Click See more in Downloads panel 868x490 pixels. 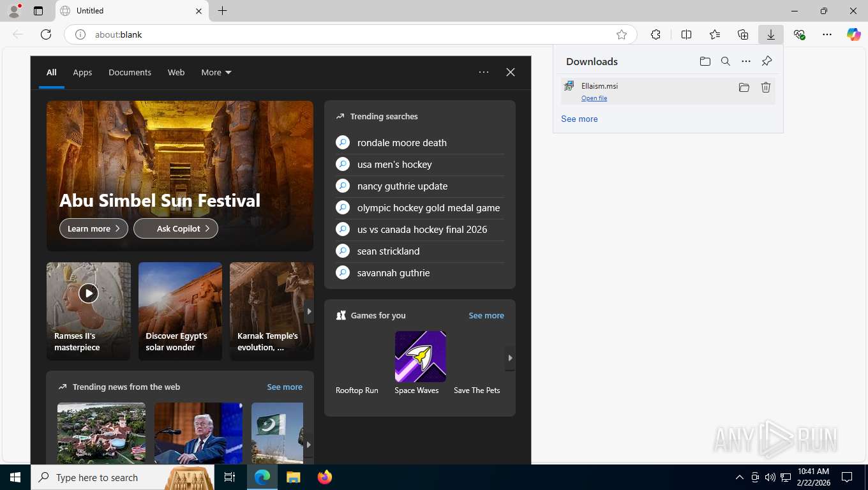pyautogui.click(x=580, y=119)
